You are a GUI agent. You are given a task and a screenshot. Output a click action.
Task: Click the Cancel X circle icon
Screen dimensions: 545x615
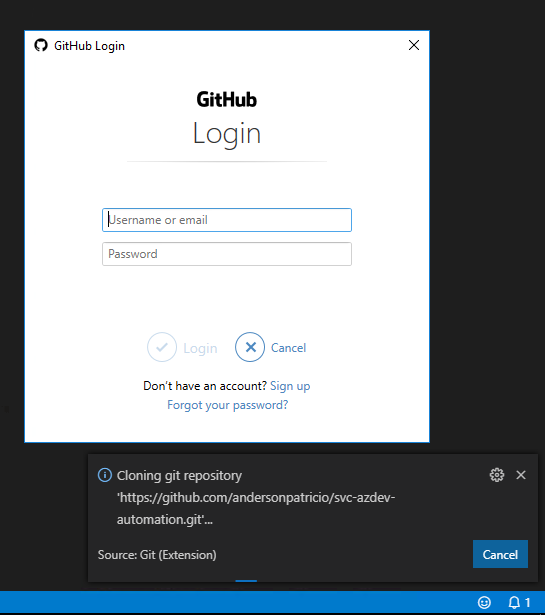[x=250, y=347]
